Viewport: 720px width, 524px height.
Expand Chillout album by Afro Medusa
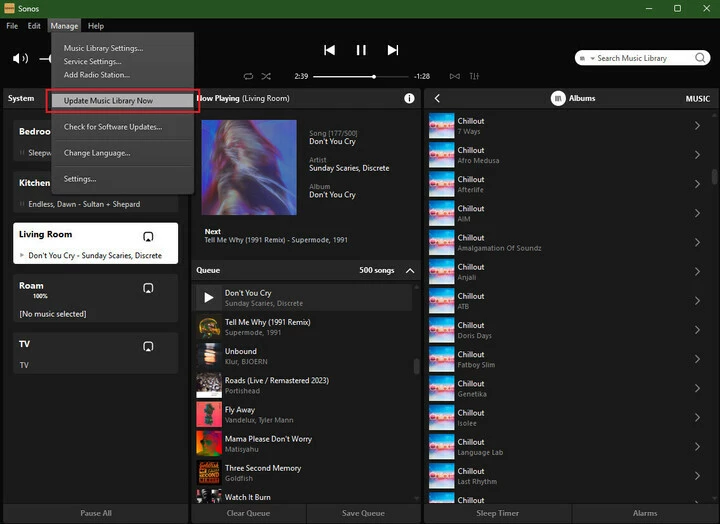coord(697,155)
